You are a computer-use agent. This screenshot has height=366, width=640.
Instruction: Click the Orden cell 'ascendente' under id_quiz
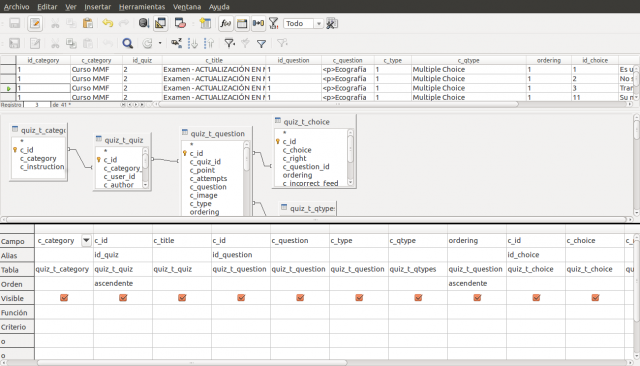tap(123, 283)
